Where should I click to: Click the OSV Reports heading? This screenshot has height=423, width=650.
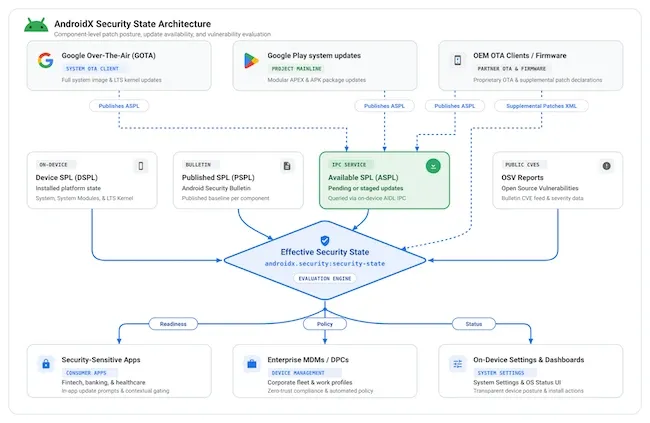522,177
